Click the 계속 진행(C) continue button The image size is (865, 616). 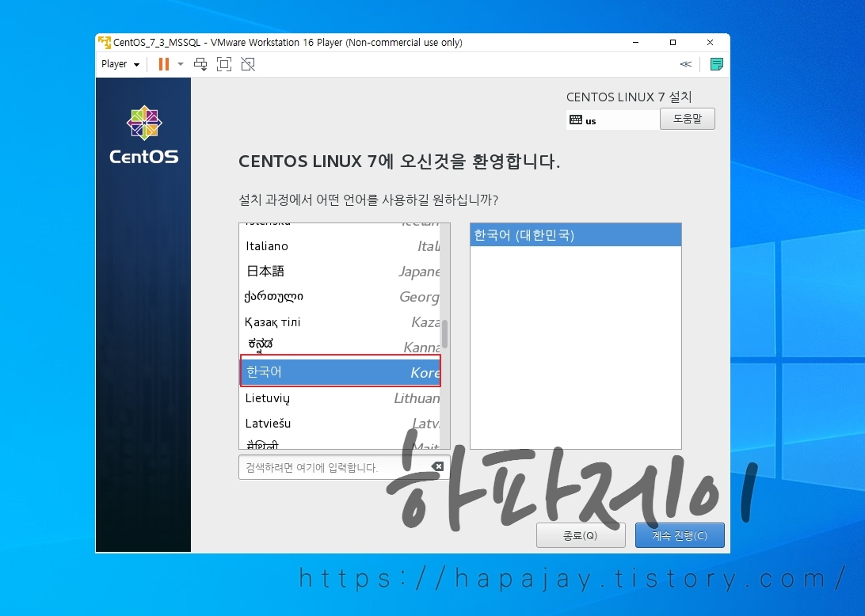(x=680, y=535)
